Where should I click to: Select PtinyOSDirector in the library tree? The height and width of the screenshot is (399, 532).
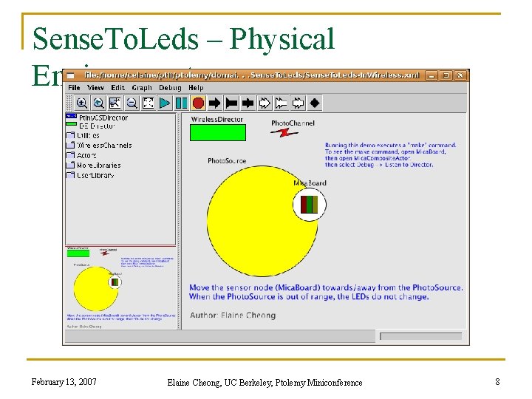[x=97, y=117]
